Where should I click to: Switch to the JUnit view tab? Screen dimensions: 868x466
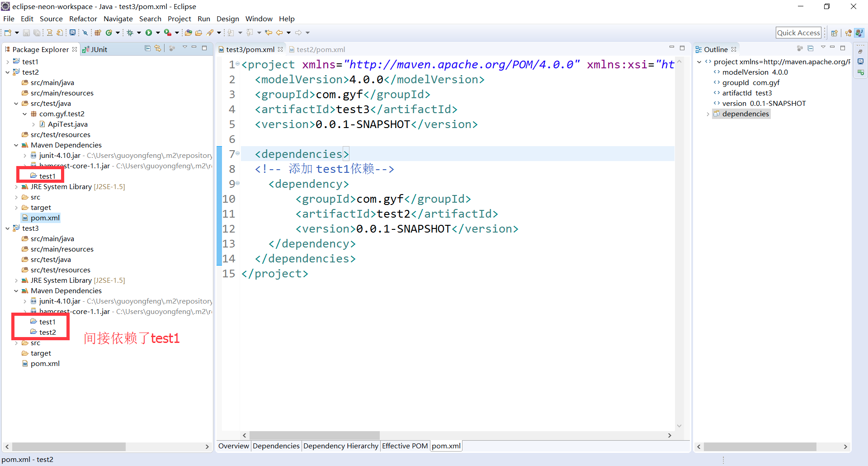click(95, 49)
